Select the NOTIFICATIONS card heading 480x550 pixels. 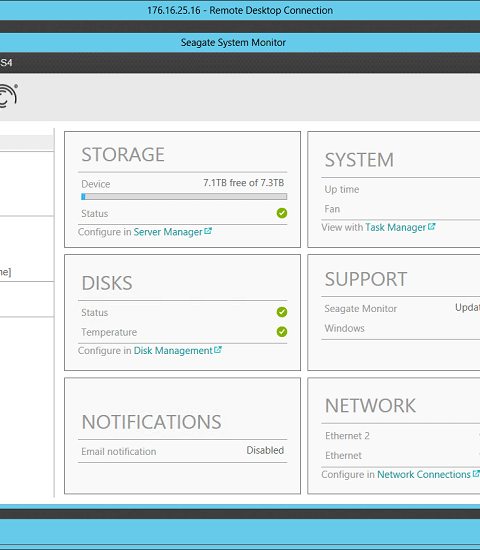151,422
